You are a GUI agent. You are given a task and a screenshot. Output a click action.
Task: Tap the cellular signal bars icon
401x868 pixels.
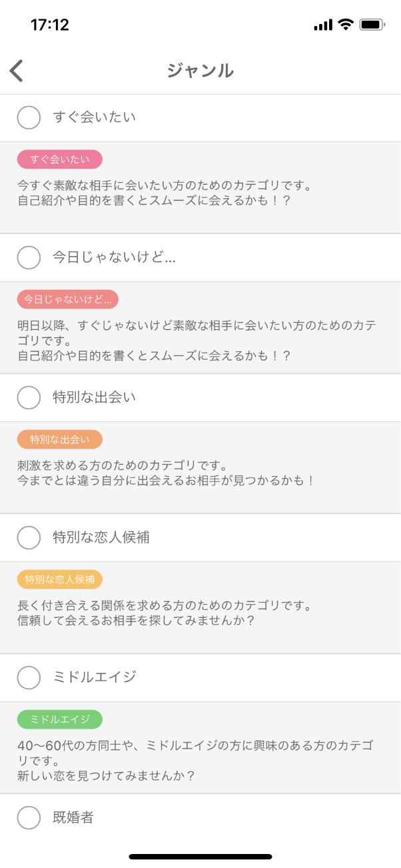tap(322, 25)
